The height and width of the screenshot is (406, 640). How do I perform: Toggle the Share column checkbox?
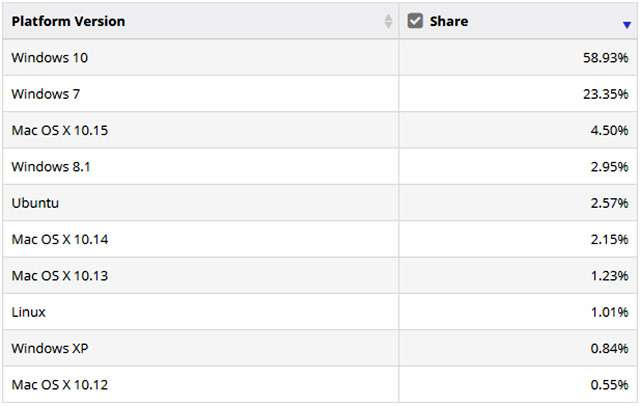coord(415,21)
